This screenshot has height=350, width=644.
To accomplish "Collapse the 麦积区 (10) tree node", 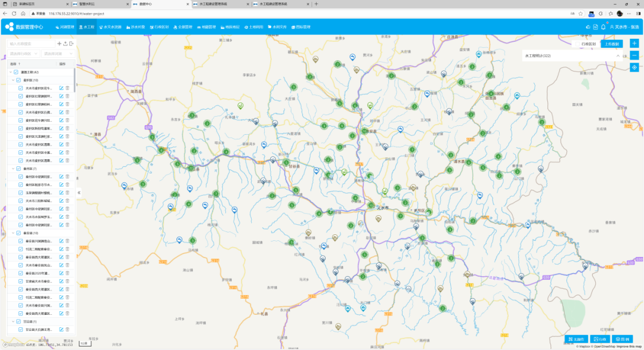I will [x=13, y=80].
